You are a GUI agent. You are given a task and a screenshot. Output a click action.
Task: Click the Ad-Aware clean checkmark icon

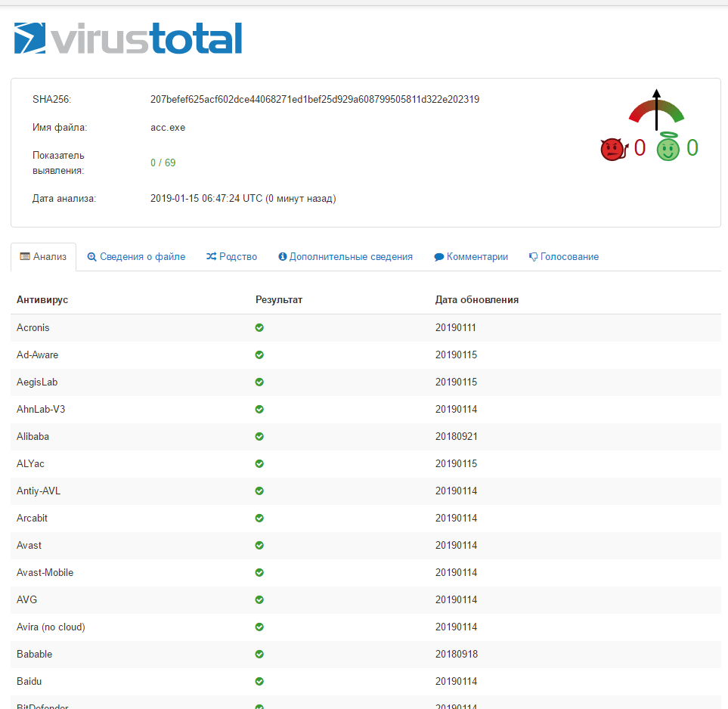point(259,354)
